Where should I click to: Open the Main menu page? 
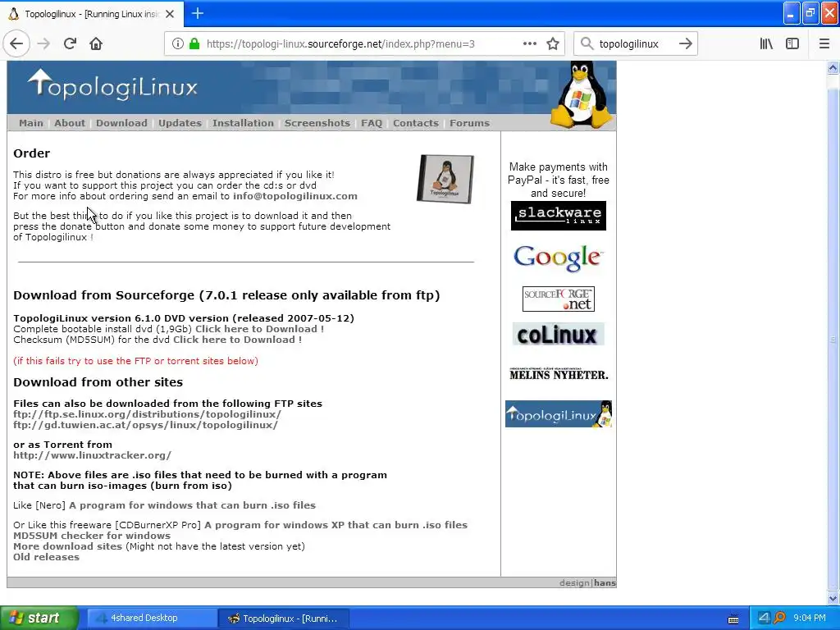pos(31,123)
